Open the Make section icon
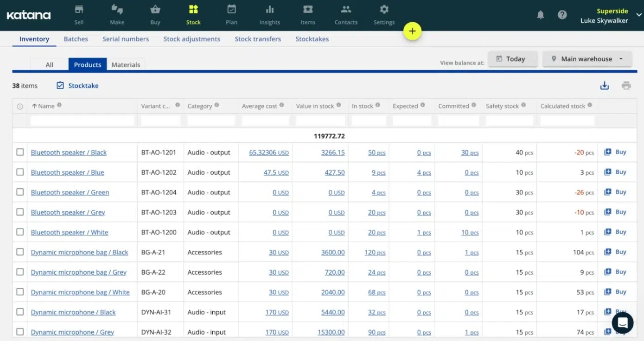This screenshot has height=341, width=644. [x=117, y=14]
